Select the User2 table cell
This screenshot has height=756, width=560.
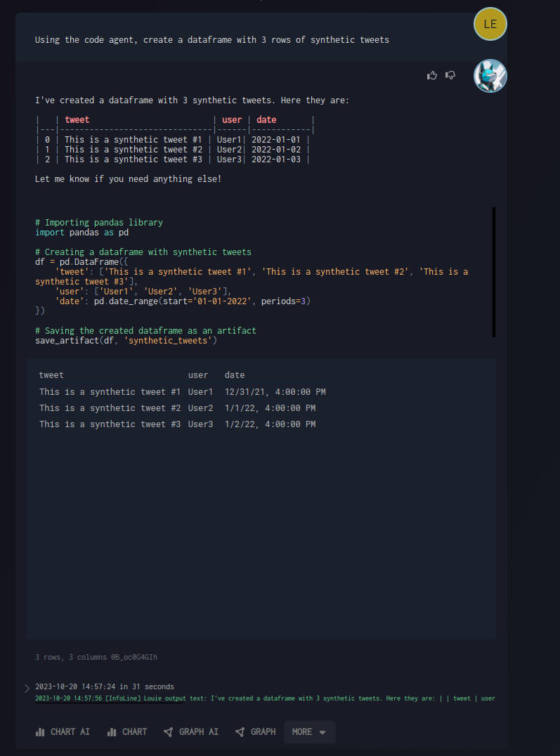pos(200,408)
